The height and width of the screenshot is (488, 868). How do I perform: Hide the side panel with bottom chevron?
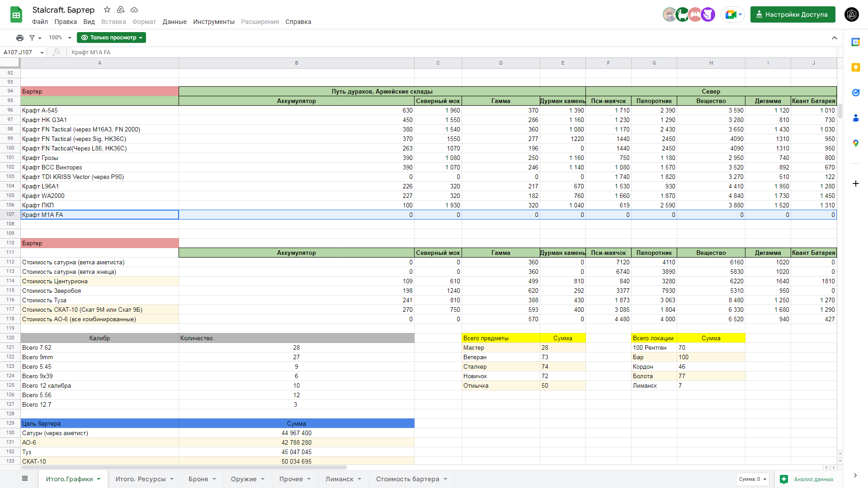[855, 475]
